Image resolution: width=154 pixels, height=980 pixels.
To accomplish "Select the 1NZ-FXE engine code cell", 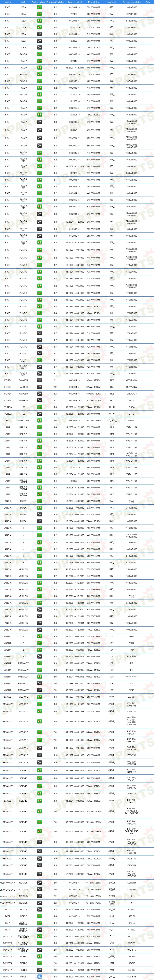I will pos(132,976).
